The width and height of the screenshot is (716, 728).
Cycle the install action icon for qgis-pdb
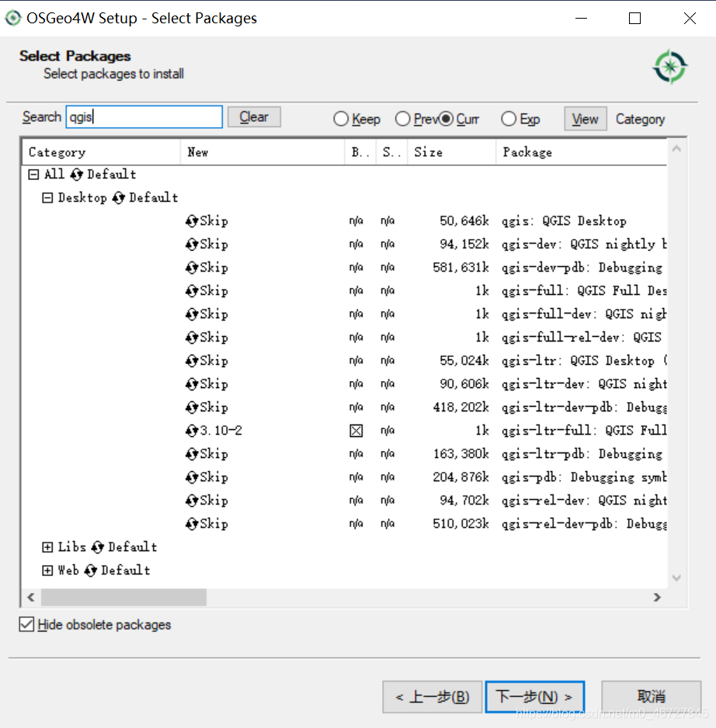(x=192, y=477)
